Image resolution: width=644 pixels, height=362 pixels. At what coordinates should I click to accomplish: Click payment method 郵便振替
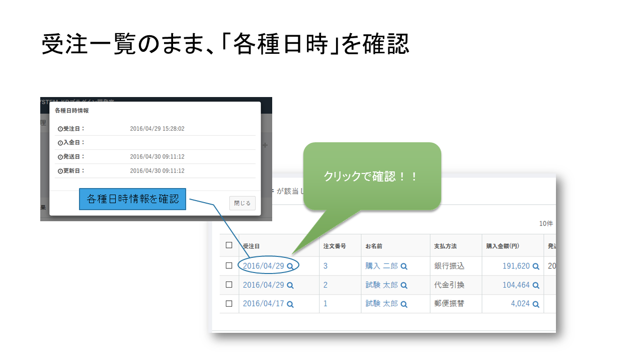coord(449,304)
